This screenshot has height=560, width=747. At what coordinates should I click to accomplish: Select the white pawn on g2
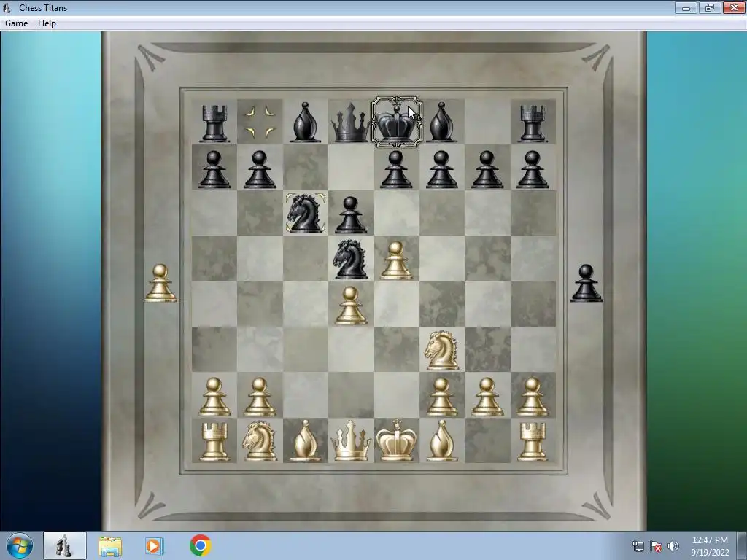pyautogui.click(x=487, y=397)
